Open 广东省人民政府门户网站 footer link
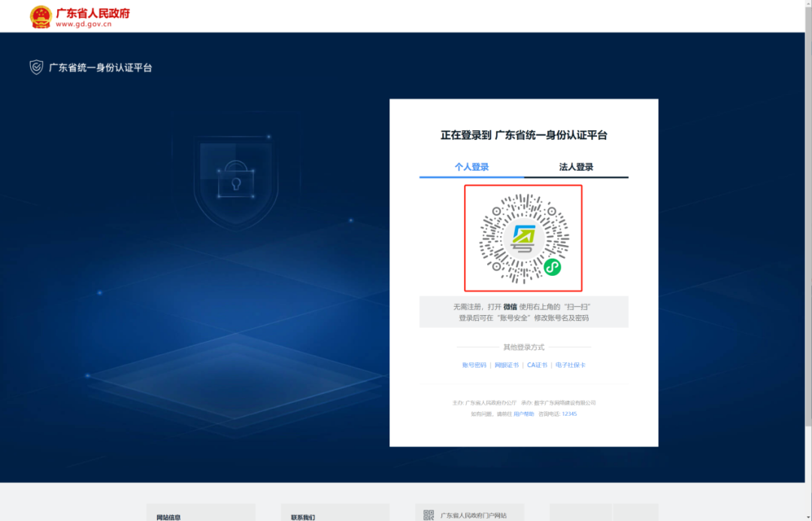812x521 pixels. coord(474,516)
